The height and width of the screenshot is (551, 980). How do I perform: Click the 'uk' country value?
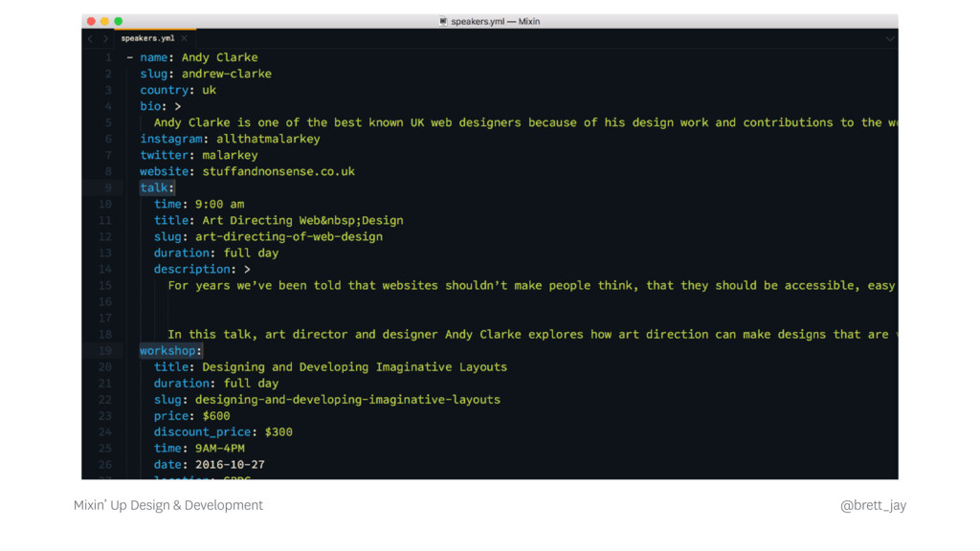coord(209,90)
